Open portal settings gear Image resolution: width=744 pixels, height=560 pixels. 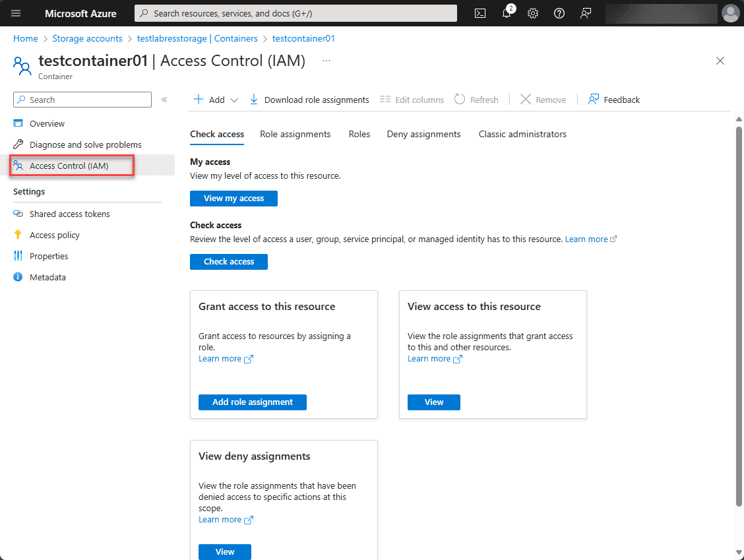tap(533, 13)
